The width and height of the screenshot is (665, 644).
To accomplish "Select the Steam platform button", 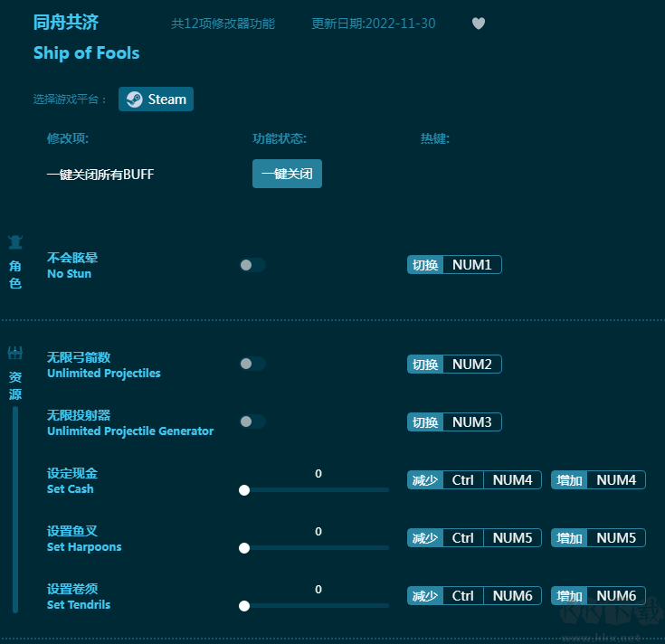I will point(156,99).
